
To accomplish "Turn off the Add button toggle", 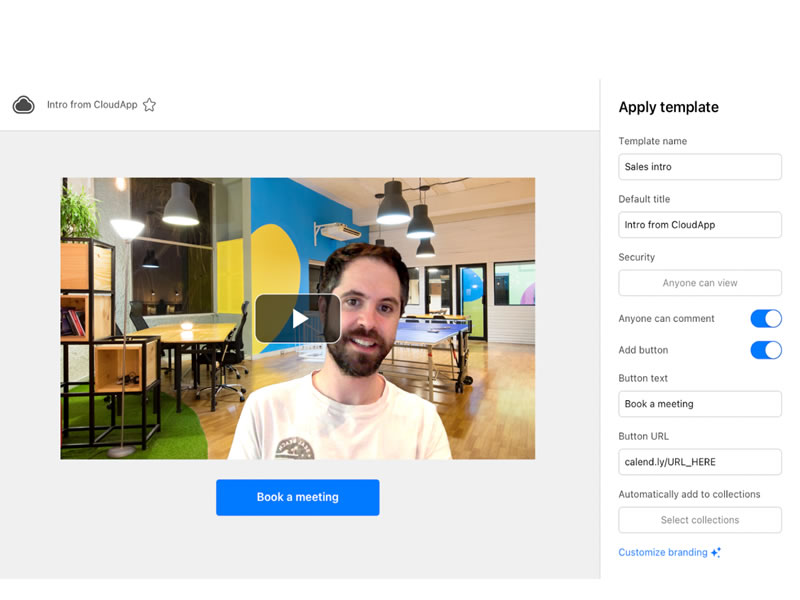I will tap(765, 350).
